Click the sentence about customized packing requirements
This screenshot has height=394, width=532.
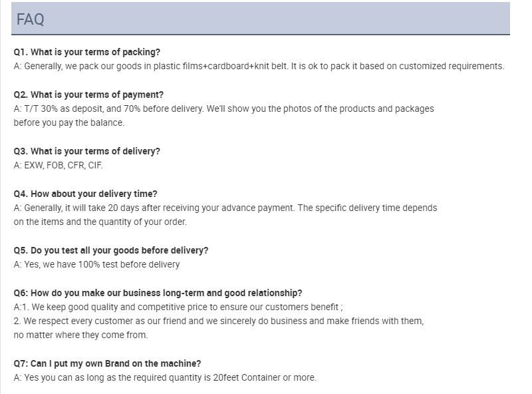click(397, 66)
